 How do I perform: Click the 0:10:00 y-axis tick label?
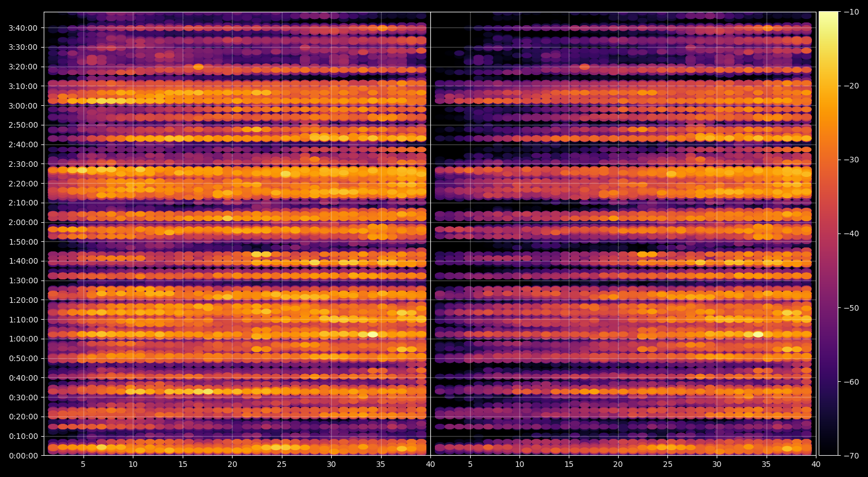coord(23,436)
